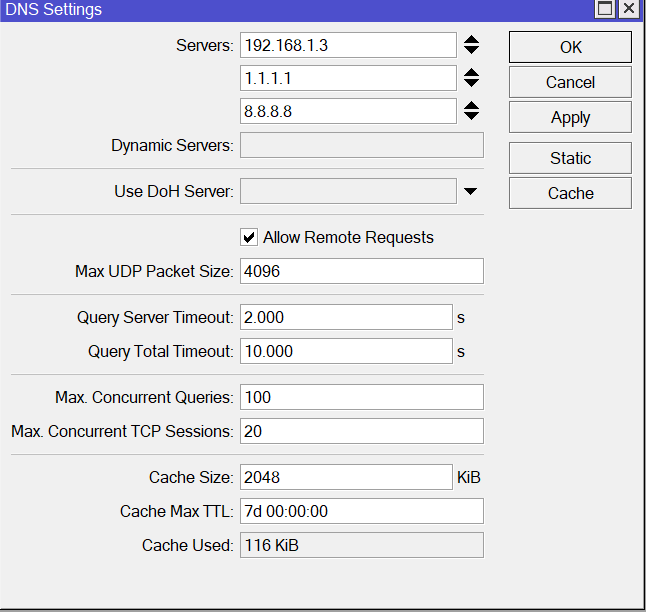The width and height of the screenshot is (646, 612).
Task: Edit the Cache Max TTL field
Action: pyautogui.click(x=361, y=511)
